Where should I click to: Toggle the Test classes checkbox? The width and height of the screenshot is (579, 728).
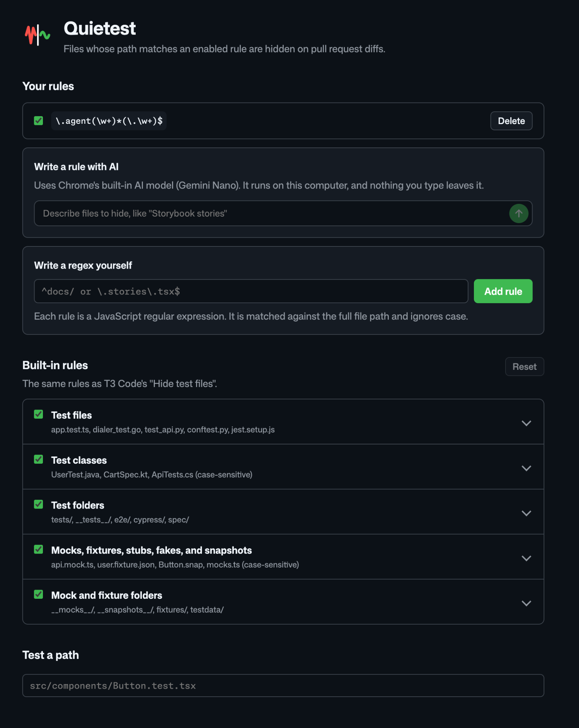coord(39,459)
